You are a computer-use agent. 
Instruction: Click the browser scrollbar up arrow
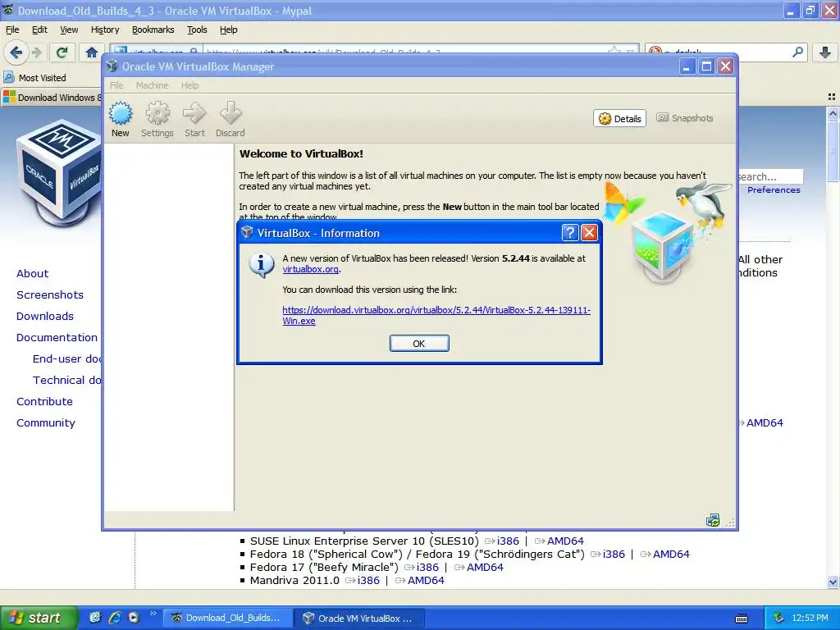click(833, 113)
